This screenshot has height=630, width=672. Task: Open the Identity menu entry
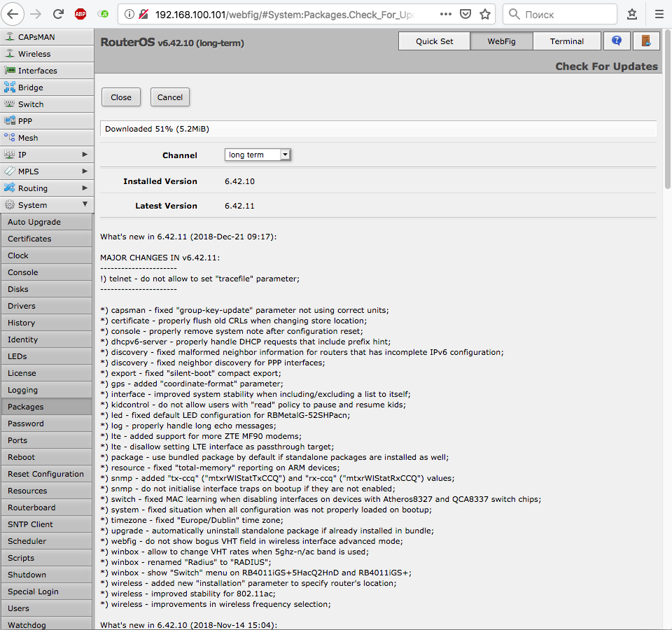point(46,339)
